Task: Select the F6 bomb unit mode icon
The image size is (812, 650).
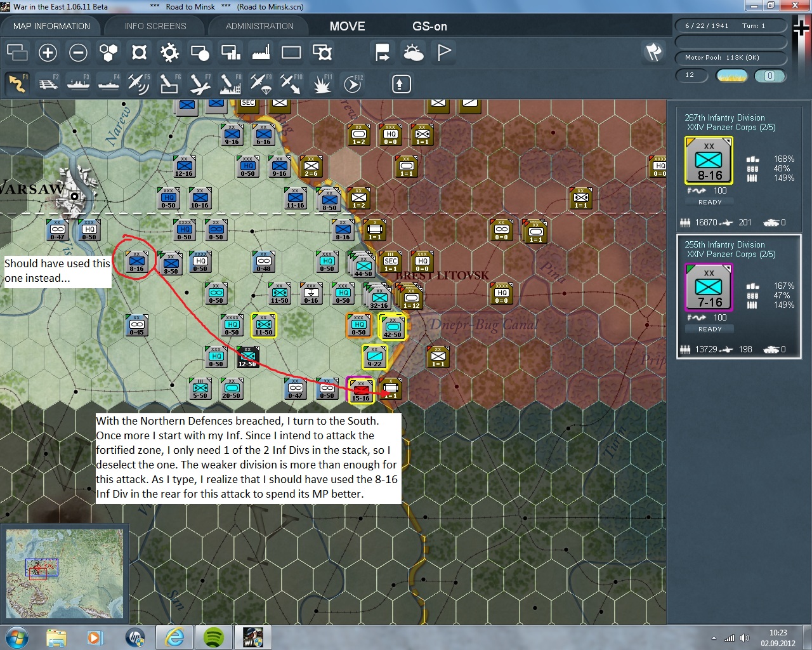Action: 169,84
